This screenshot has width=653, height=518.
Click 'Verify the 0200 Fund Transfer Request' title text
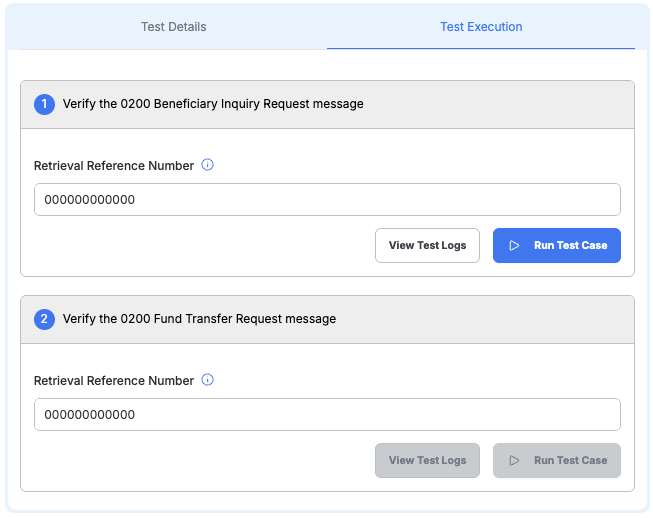[x=199, y=319]
